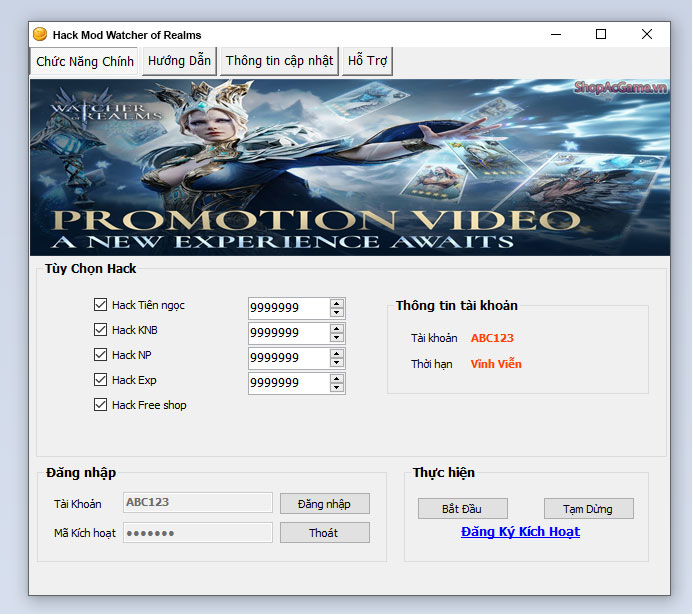Screen dimensions: 693x616
Task: Click the Tạm Dừng button
Action: tap(588, 509)
